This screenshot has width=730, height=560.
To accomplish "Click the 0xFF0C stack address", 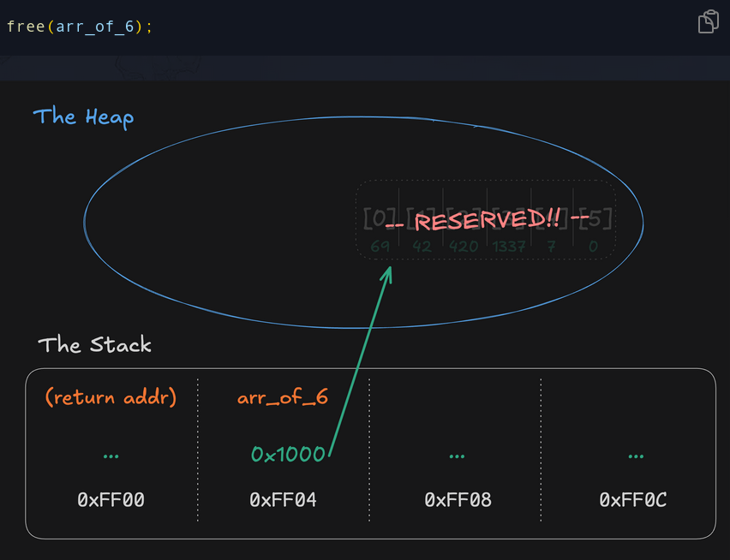I will pos(632,500).
